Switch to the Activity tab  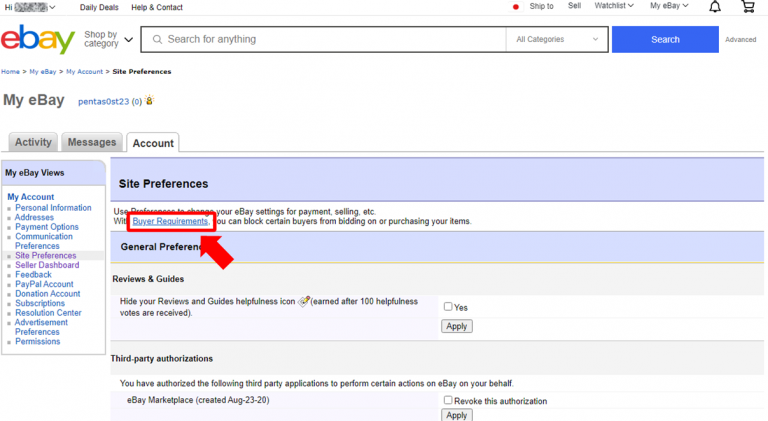pos(33,143)
